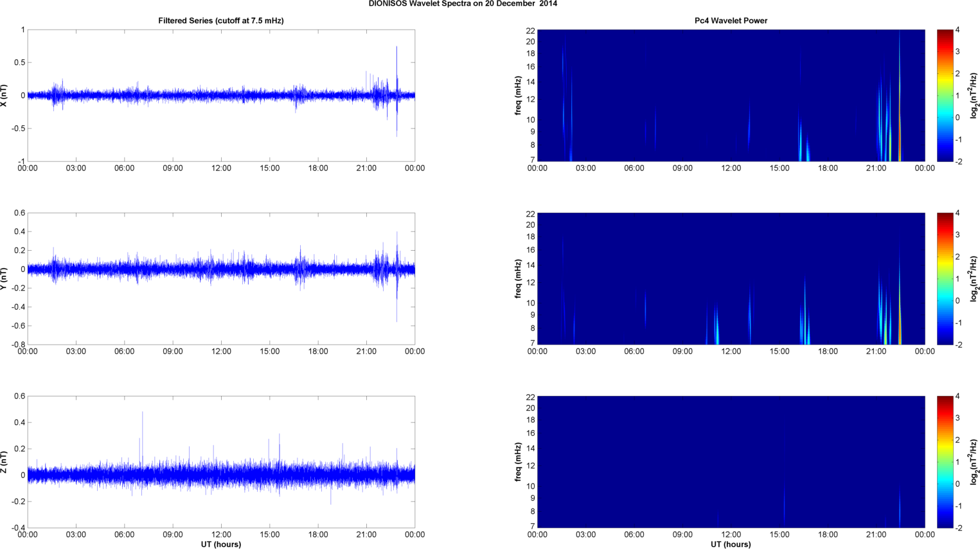Click the 15:00 tick under the bottom spectrogram
The image size is (980, 549).
(x=780, y=535)
